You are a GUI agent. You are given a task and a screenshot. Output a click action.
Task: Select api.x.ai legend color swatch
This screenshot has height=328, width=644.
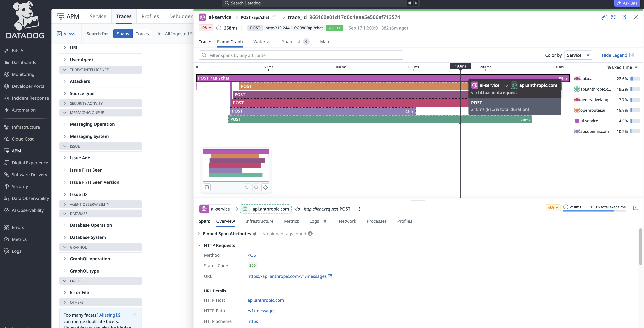577,79
